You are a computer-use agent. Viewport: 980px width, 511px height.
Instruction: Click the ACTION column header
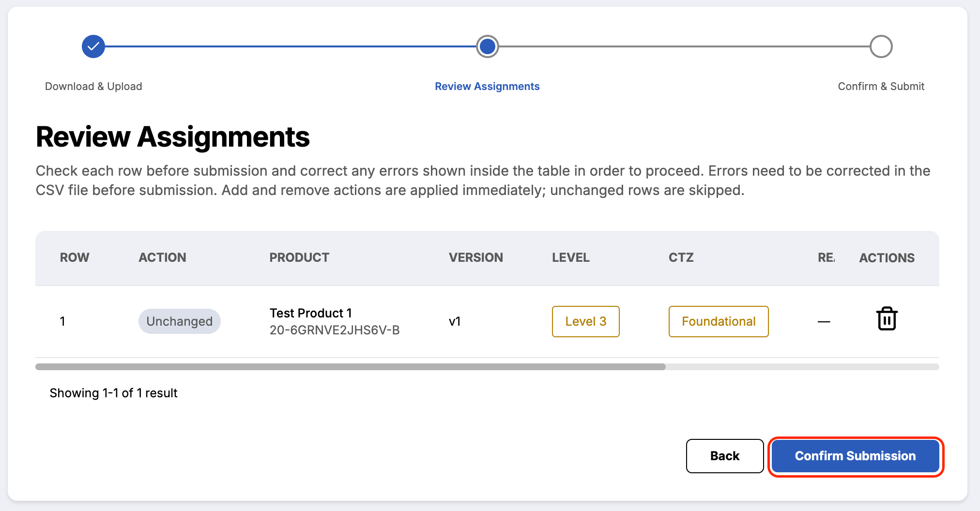[x=162, y=257]
